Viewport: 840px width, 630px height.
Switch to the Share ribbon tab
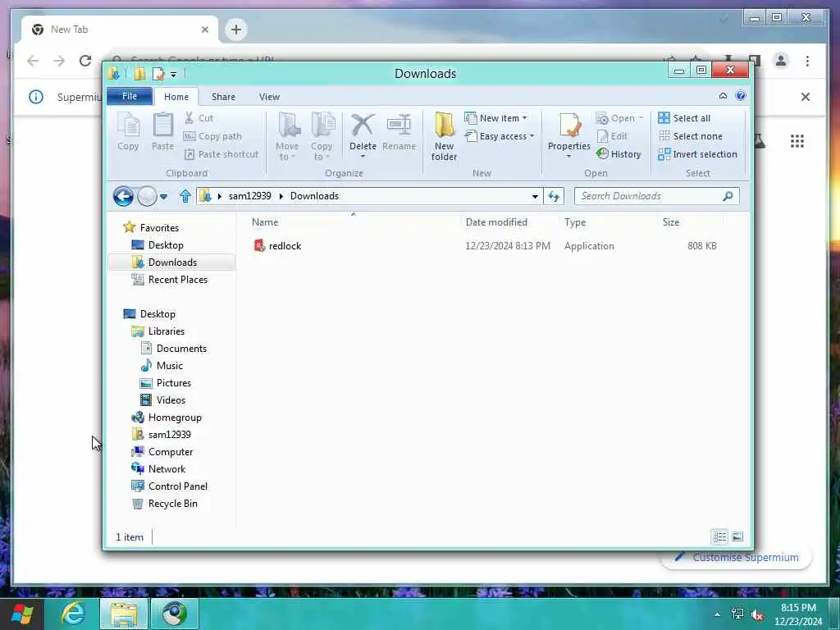pyautogui.click(x=223, y=97)
